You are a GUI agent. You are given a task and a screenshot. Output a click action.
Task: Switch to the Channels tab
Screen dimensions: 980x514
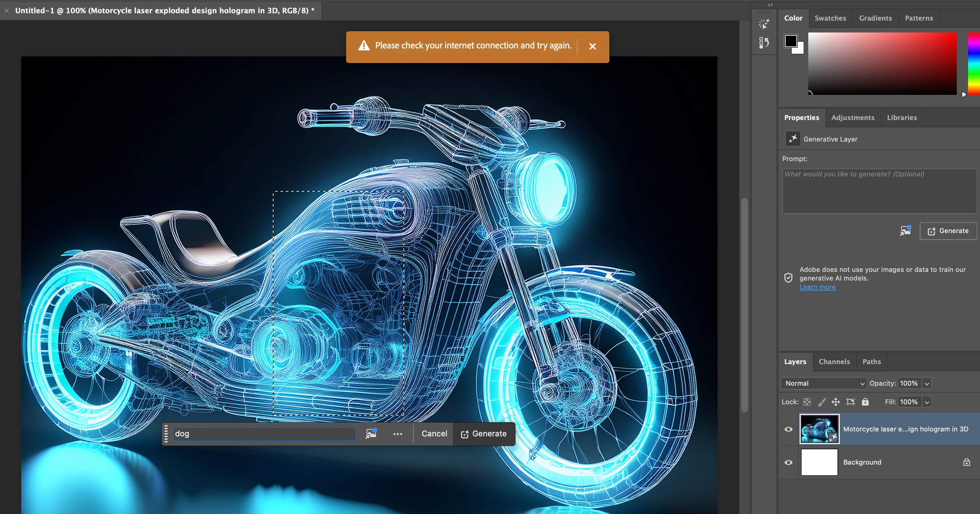[x=834, y=361]
